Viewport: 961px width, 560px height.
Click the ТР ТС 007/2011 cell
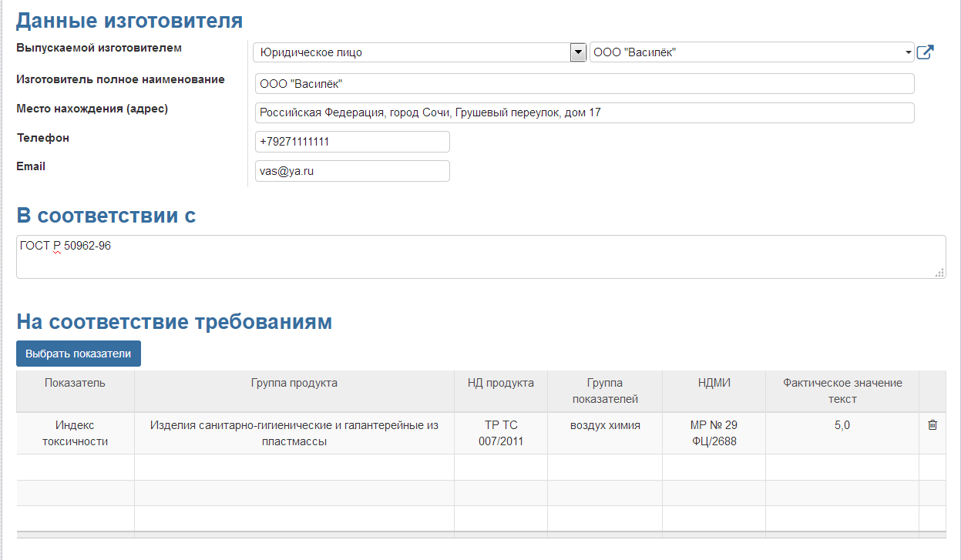point(501,433)
